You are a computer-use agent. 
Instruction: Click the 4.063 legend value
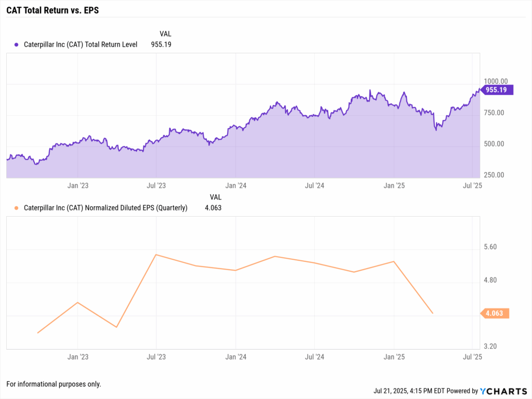[213, 208]
